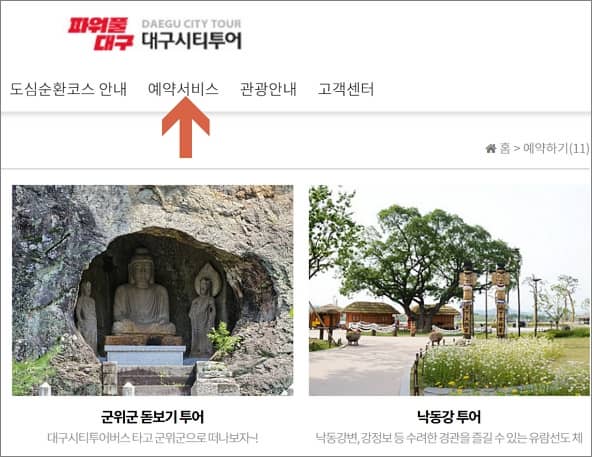592x457 pixels.
Task: Click the totem poles in village photo
Action: click(x=484, y=301)
